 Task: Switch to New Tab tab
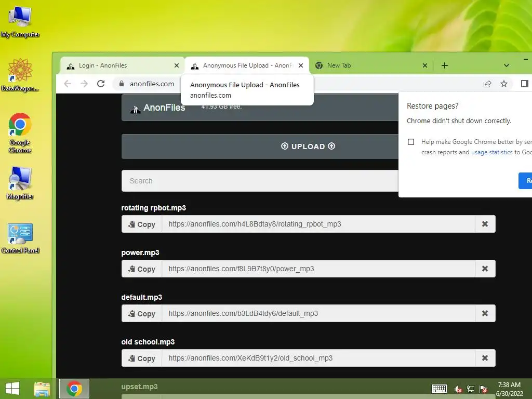point(371,65)
